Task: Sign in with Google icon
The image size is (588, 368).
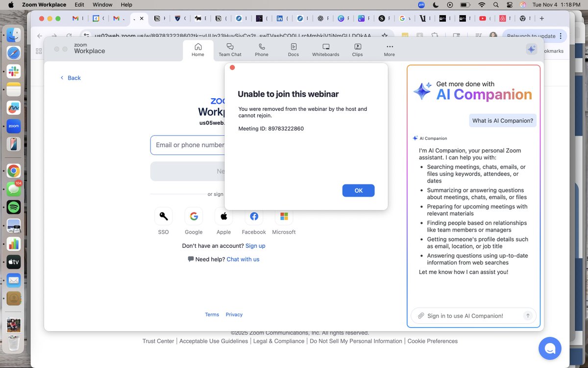Action: (194, 216)
